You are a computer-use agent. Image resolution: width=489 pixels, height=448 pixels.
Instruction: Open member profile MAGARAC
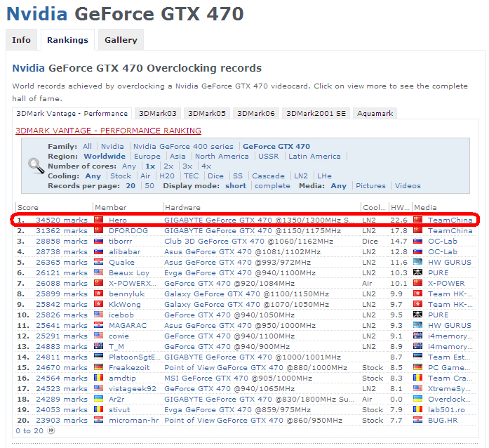click(128, 325)
